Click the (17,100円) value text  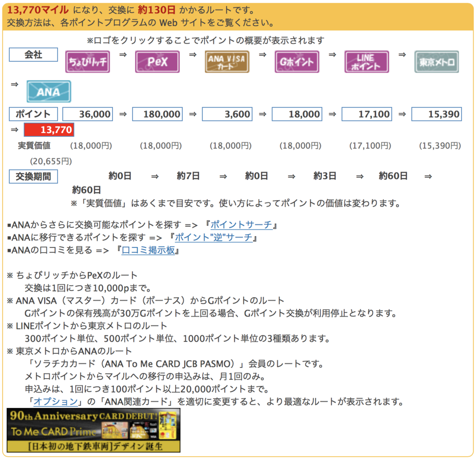pos(370,146)
